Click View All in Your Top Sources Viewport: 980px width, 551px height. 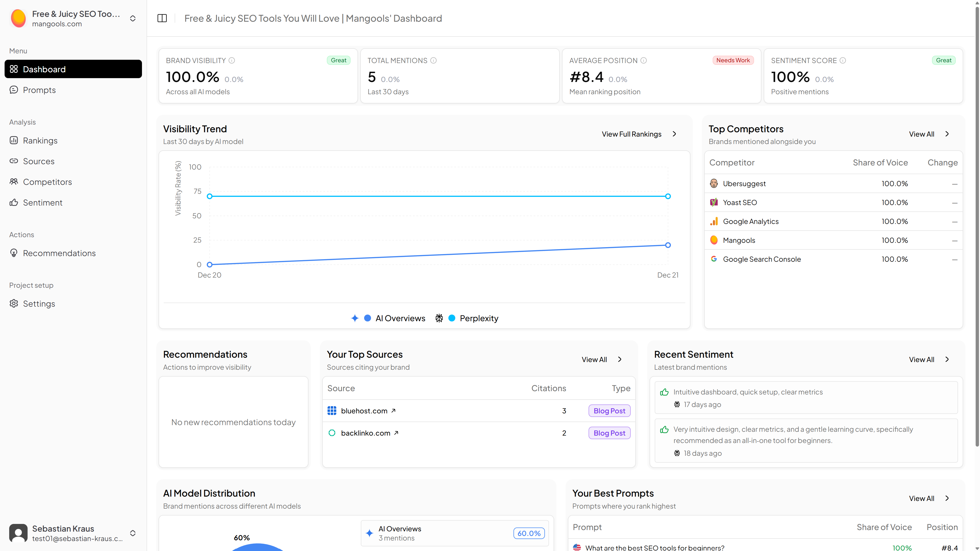click(594, 359)
